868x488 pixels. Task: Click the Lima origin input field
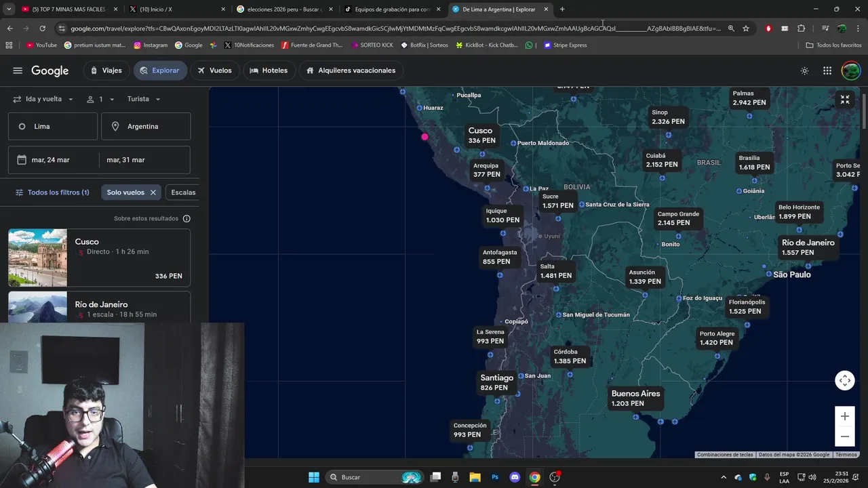[x=53, y=126]
